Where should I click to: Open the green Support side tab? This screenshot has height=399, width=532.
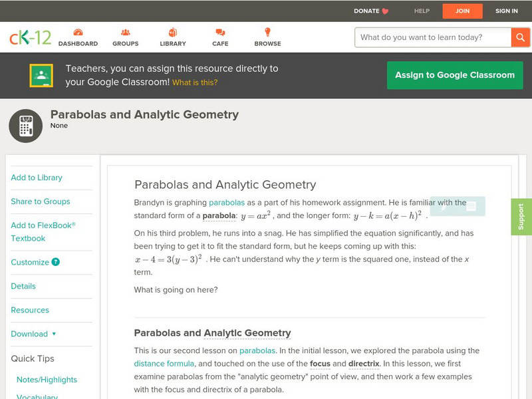pos(521,217)
